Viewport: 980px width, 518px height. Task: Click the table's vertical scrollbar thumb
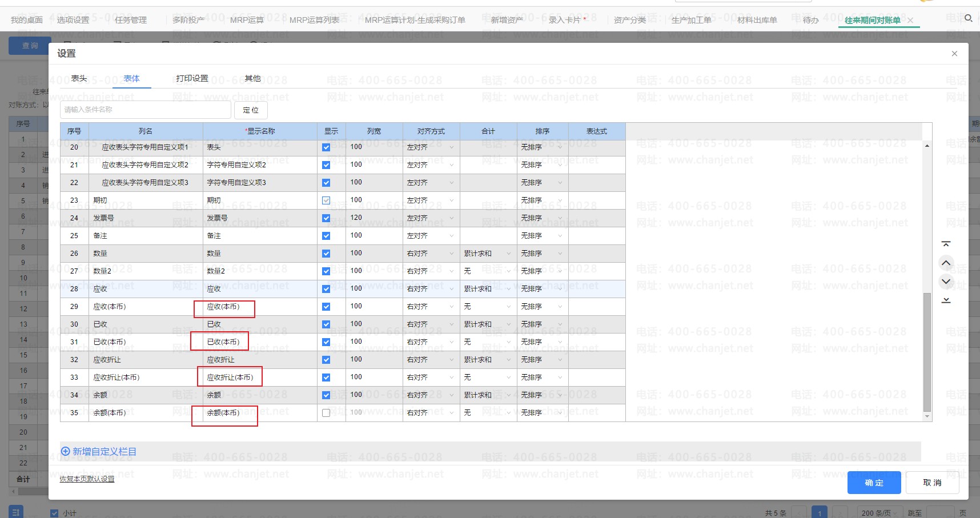tap(927, 351)
